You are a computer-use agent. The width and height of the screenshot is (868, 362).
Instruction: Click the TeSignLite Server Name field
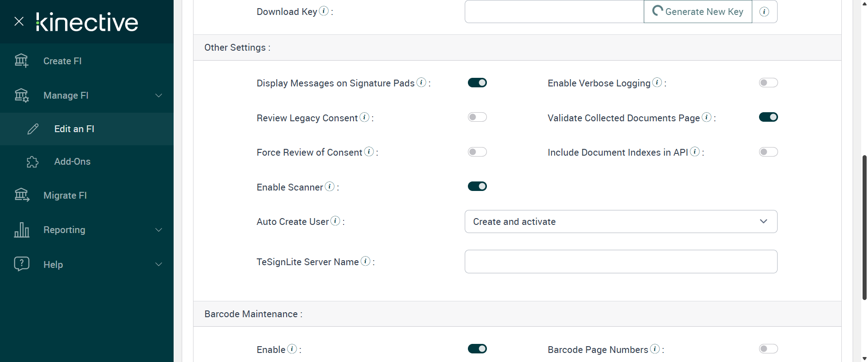621,262
